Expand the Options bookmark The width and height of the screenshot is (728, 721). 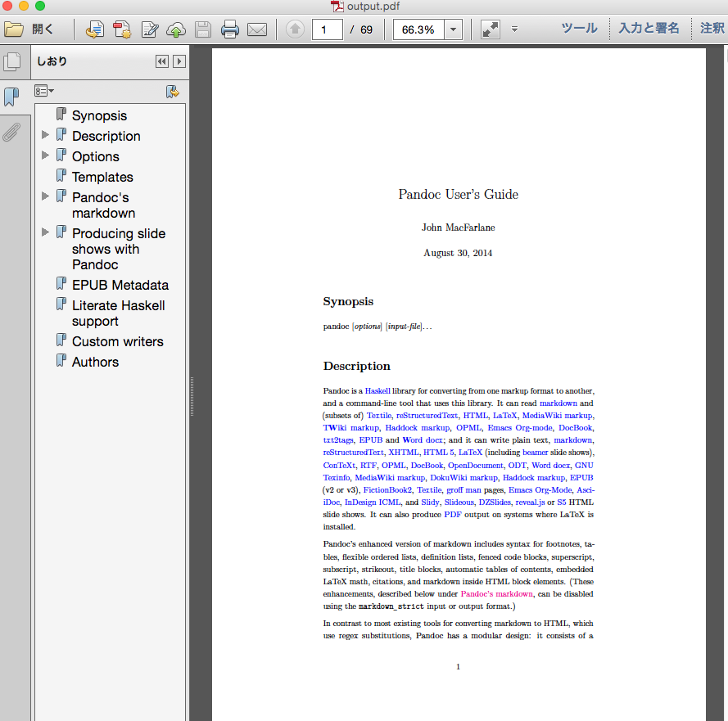[x=45, y=155]
